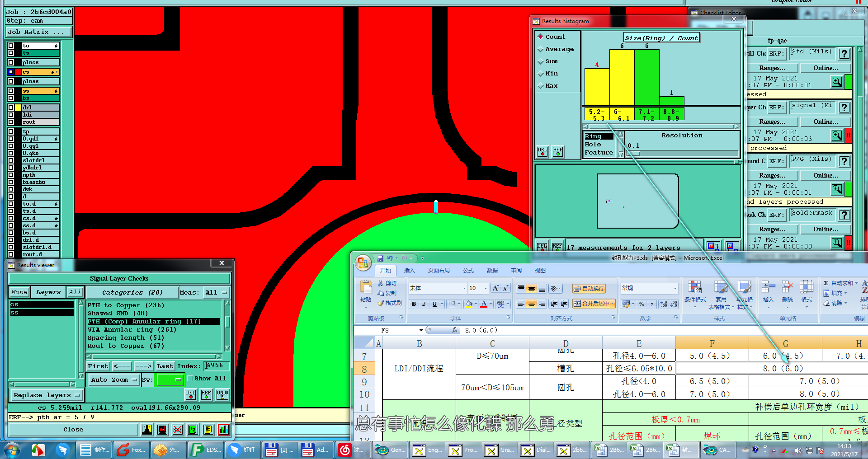Screen dimensions: 868x459
Task: Open Excel number format dropdown
Action: coord(675,288)
